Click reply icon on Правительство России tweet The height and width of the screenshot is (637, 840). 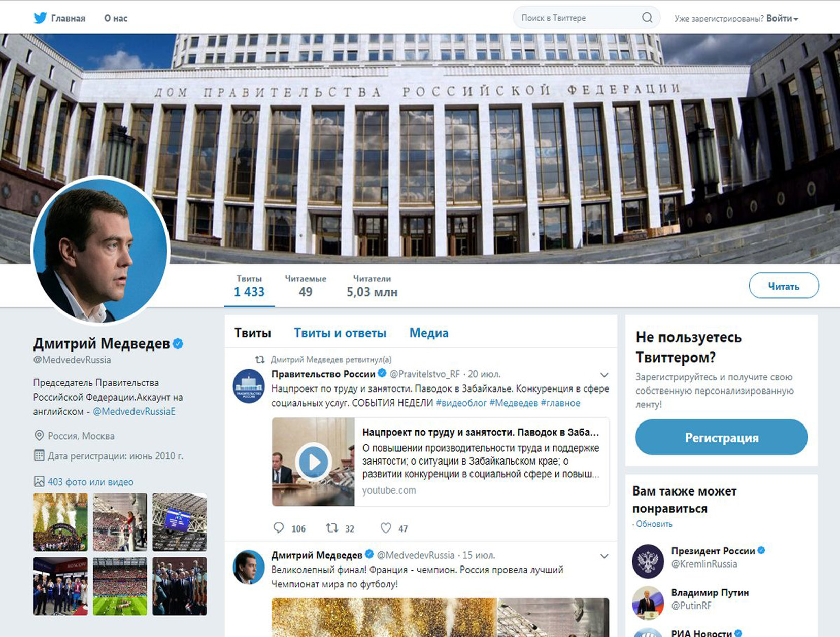pos(279,528)
